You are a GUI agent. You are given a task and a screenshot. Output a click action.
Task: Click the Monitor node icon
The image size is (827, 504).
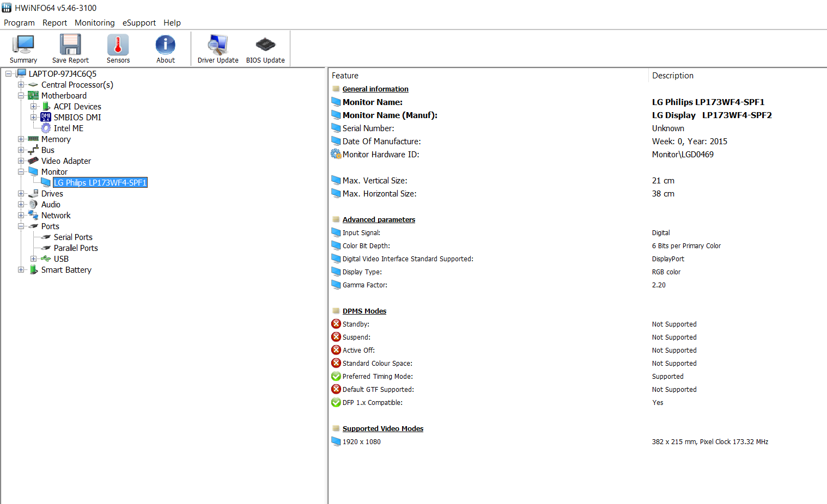coord(33,171)
